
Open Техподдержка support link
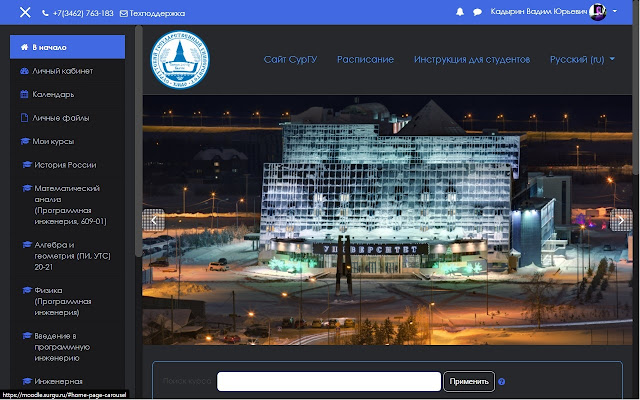click(157, 13)
